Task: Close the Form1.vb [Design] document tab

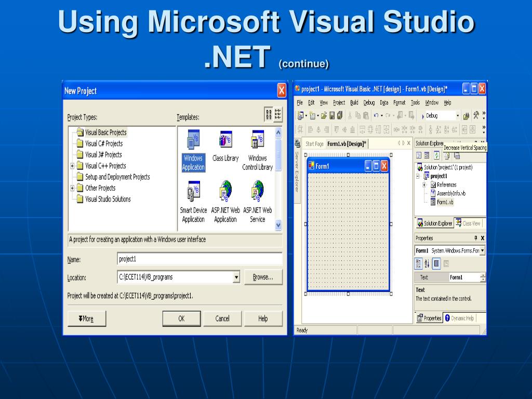Action: coord(409,143)
